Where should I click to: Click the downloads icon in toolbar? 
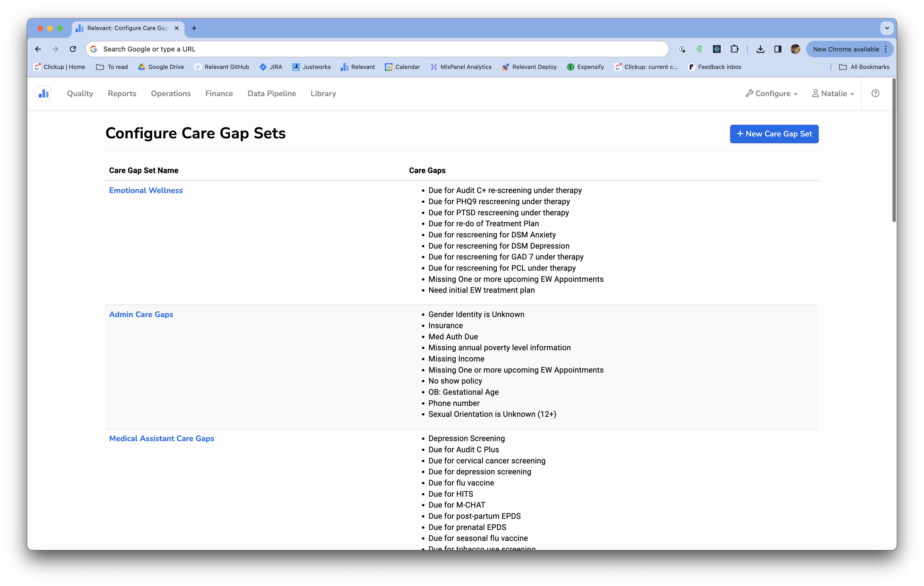(760, 49)
